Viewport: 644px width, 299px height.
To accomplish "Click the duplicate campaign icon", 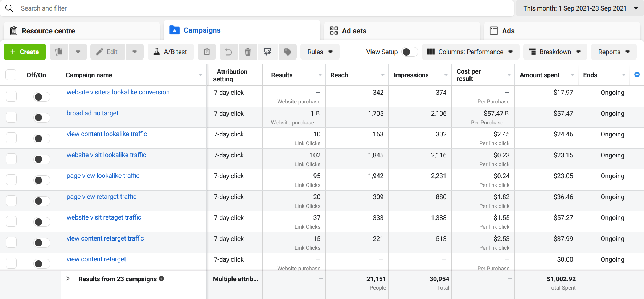I will [59, 52].
